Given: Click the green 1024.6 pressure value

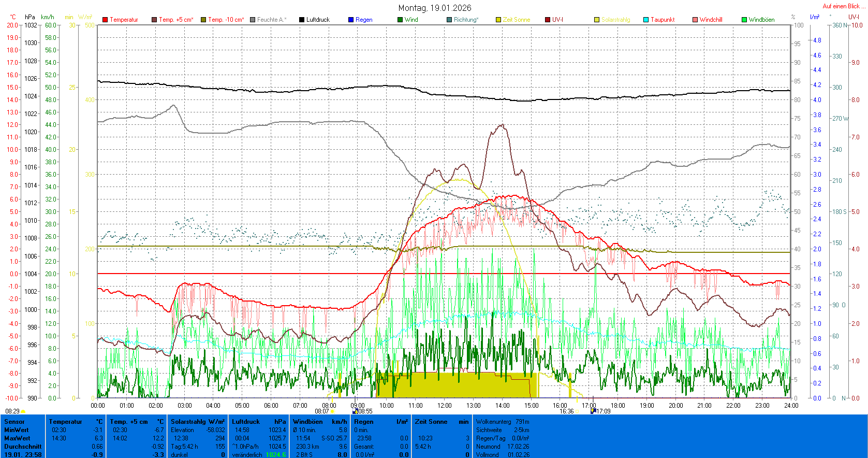Looking at the screenshot, I should click(x=276, y=455).
